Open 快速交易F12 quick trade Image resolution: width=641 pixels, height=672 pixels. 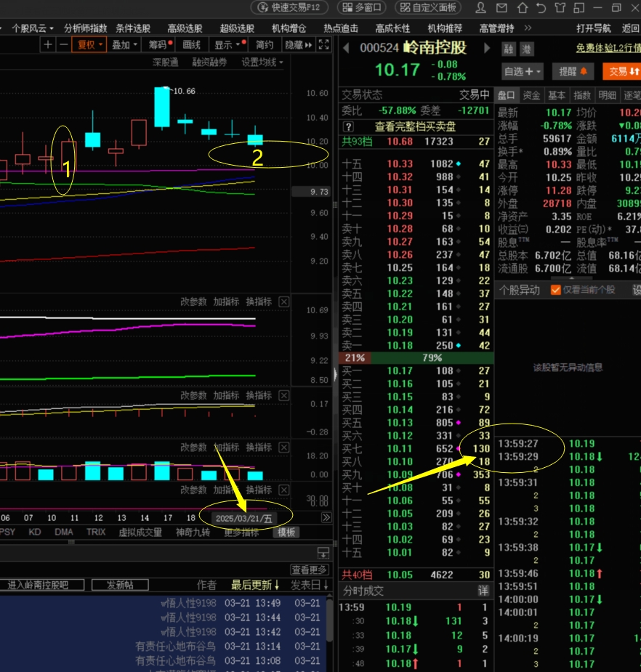click(x=289, y=7)
